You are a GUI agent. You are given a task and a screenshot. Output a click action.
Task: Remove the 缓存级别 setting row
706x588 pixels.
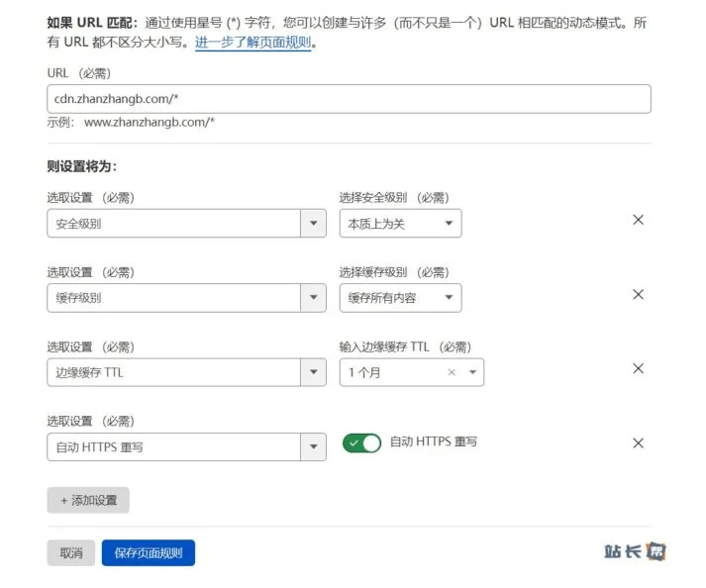pos(638,294)
